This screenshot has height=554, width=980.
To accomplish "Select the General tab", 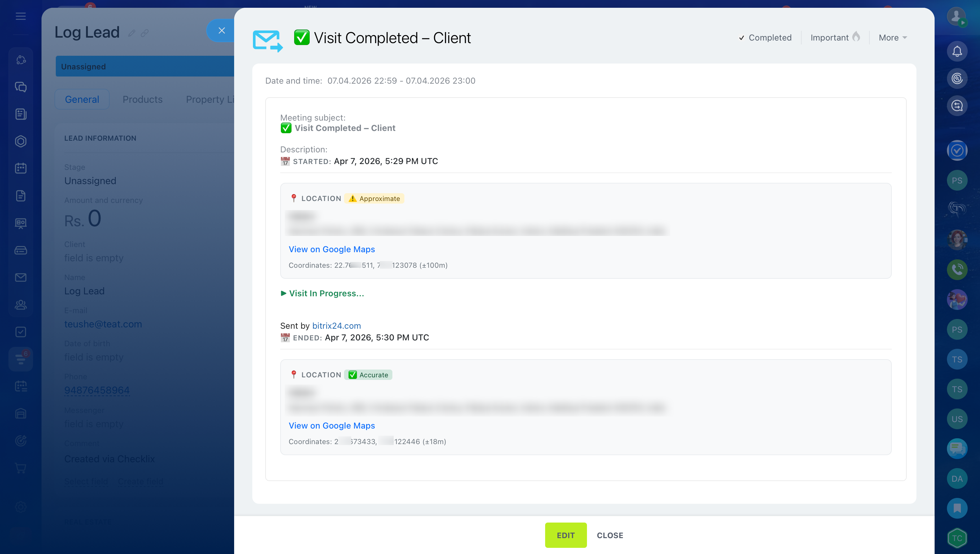I will 82,99.
